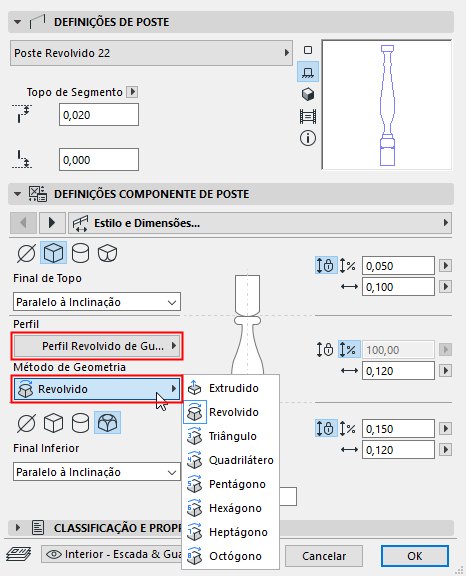
Task: Click the 2D plan preview icon
Action: coord(308,50)
